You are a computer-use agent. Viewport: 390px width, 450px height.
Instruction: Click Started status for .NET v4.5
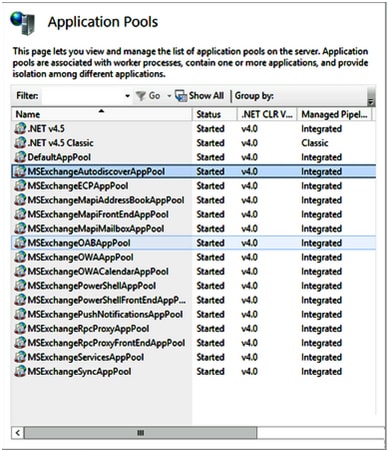(x=210, y=128)
